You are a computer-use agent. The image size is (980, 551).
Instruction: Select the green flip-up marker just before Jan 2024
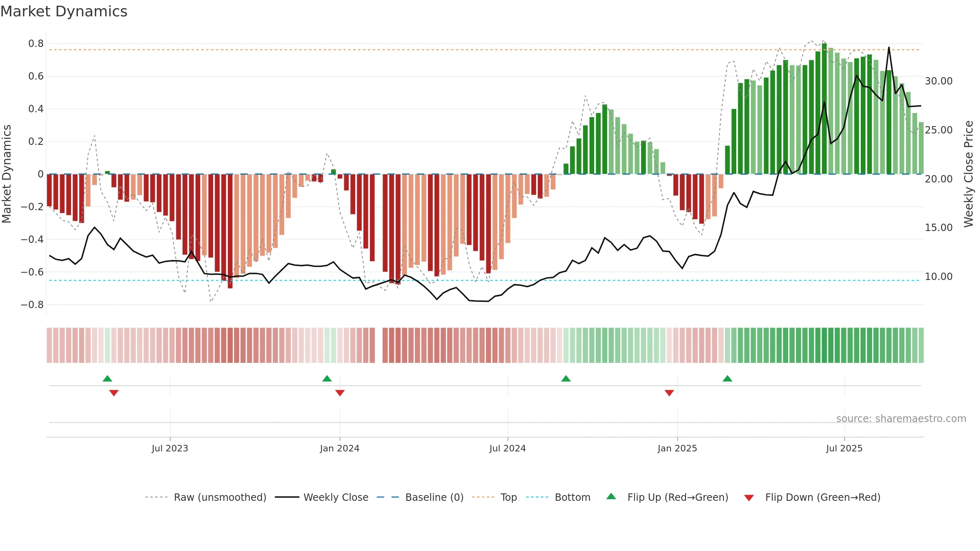point(327,378)
